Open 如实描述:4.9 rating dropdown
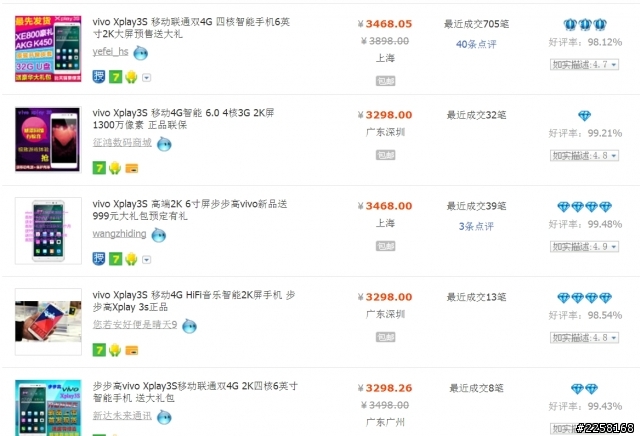The width and height of the screenshot is (640, 436). pos(584,247)
